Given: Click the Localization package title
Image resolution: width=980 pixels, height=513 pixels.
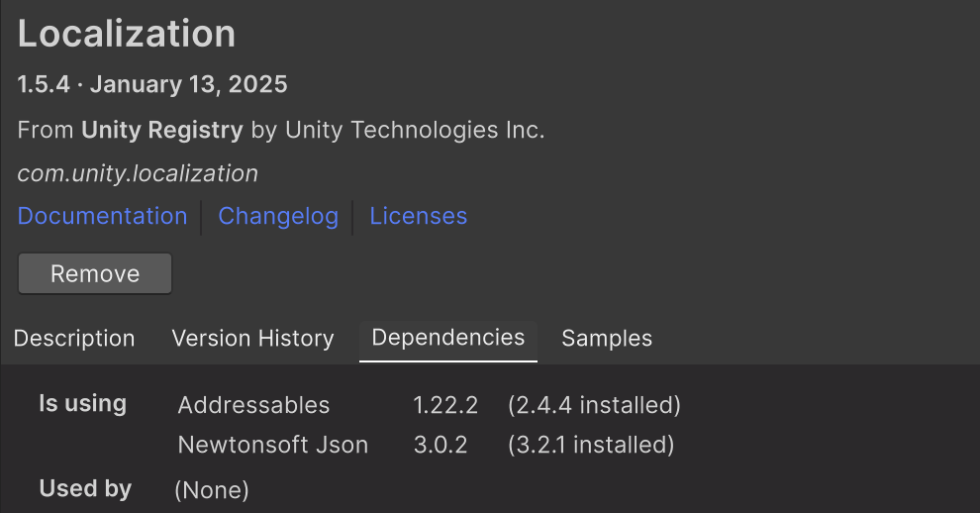Looking at the screenshot, I should click(x=127, y=33).
